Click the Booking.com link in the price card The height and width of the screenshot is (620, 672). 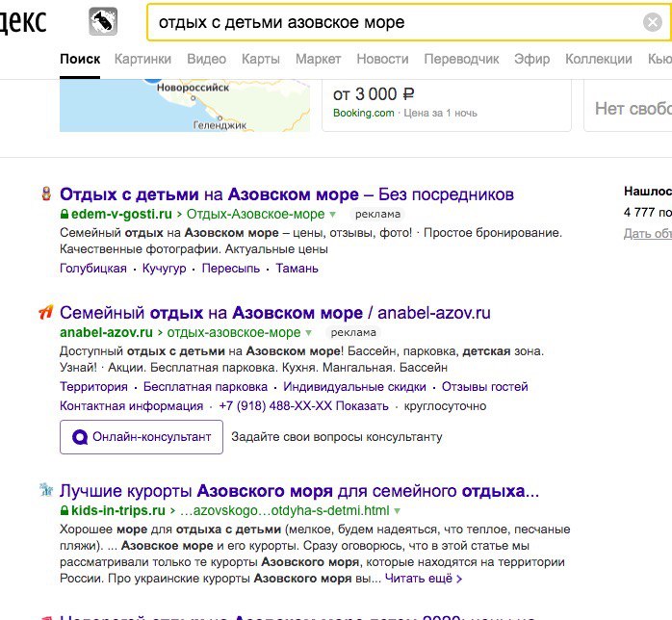pos(363,113)
